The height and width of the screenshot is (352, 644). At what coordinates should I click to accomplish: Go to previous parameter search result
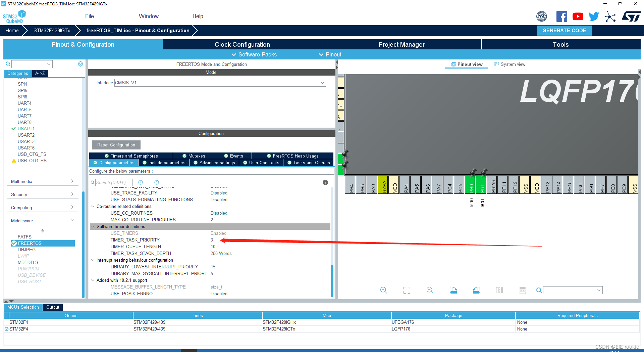pyautogui.click(x=141, y=182)
